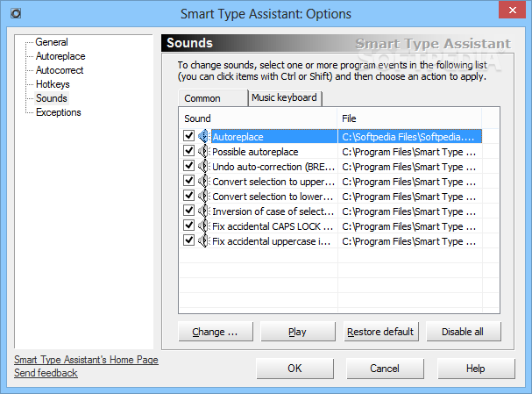Go to the Autocorrect settings page
This screenshot has height=394, width=532.
(60, 70)
